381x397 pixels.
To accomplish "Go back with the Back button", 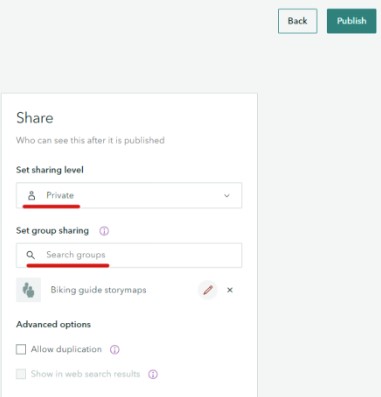I will coord(297,21).
